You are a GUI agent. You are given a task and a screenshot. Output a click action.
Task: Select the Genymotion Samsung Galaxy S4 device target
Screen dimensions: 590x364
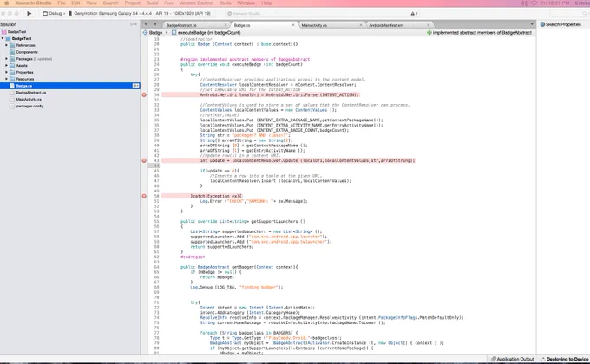pos(140,13)
